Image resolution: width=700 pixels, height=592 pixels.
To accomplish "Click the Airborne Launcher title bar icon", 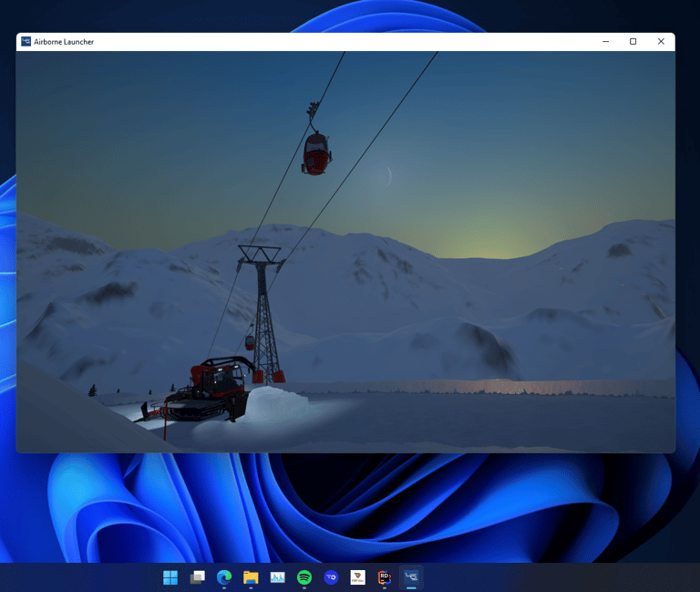I will 26,42.
